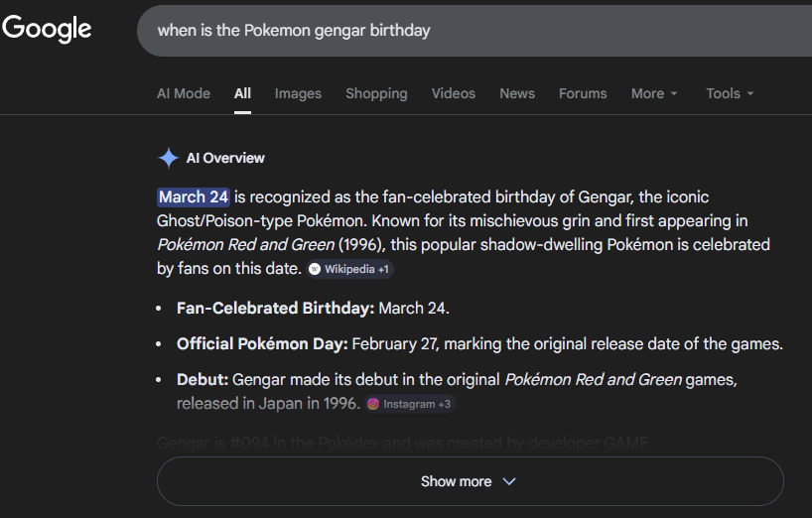Click the Instagram source icon
Screen dimensions: 812x518
(x=373, y=404)
